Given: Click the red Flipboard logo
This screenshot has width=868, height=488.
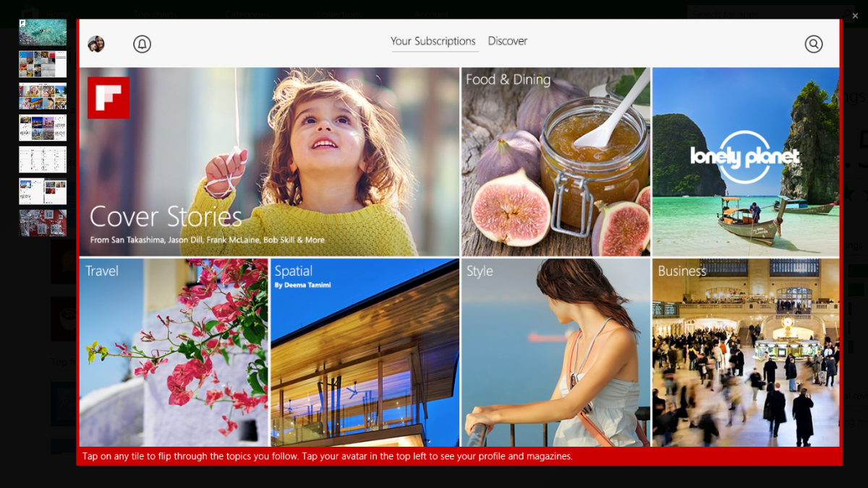Looking at the screenshot, I should pos(109,98).
